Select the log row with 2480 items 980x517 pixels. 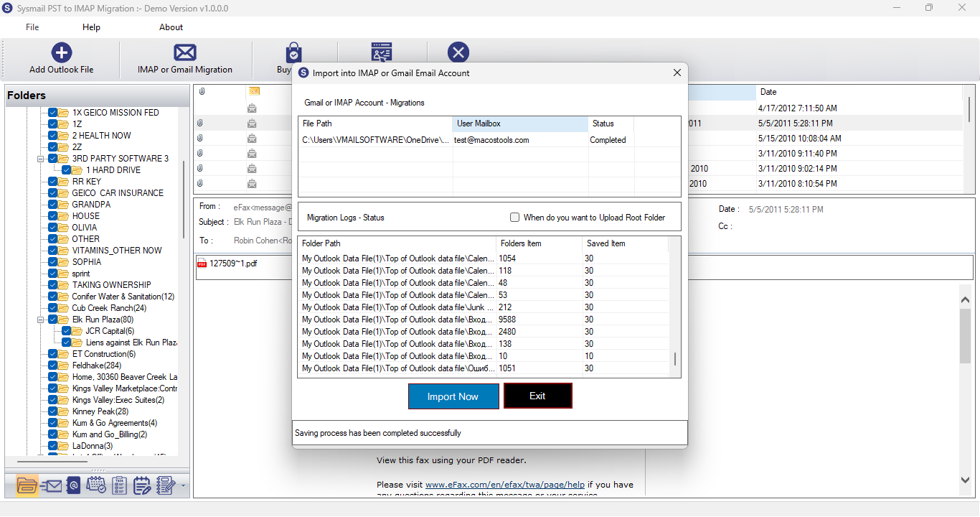click(x=484, y=332)
